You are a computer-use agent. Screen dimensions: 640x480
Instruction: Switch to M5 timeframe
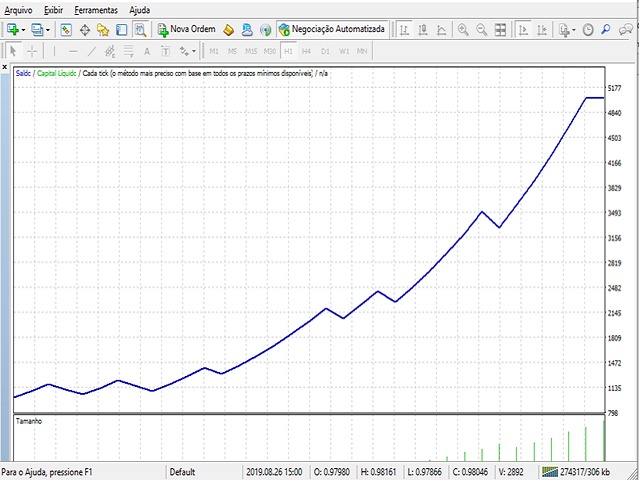pos(232,51)
